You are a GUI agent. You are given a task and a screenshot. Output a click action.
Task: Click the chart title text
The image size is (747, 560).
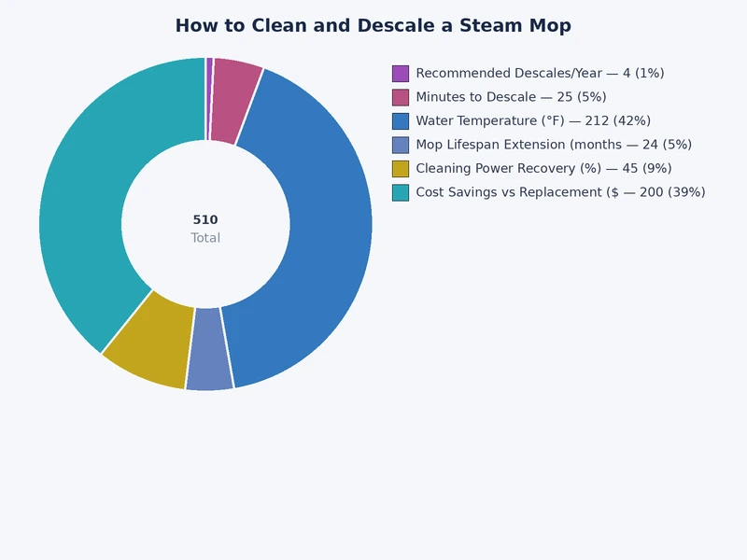[x=373, y=25]
